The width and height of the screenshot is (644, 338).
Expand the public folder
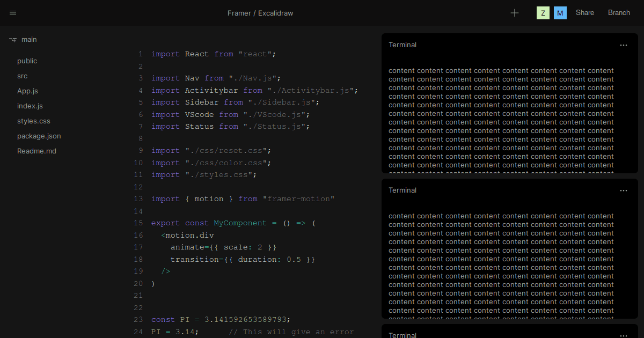[27, 61]
